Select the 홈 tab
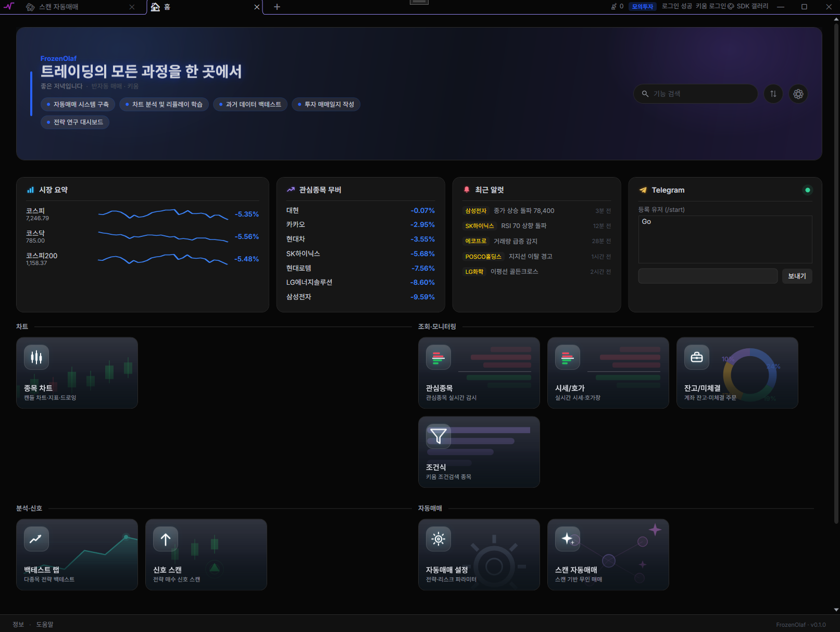The width and height of the screenshot is (840, 632). [x=205, y=7]
